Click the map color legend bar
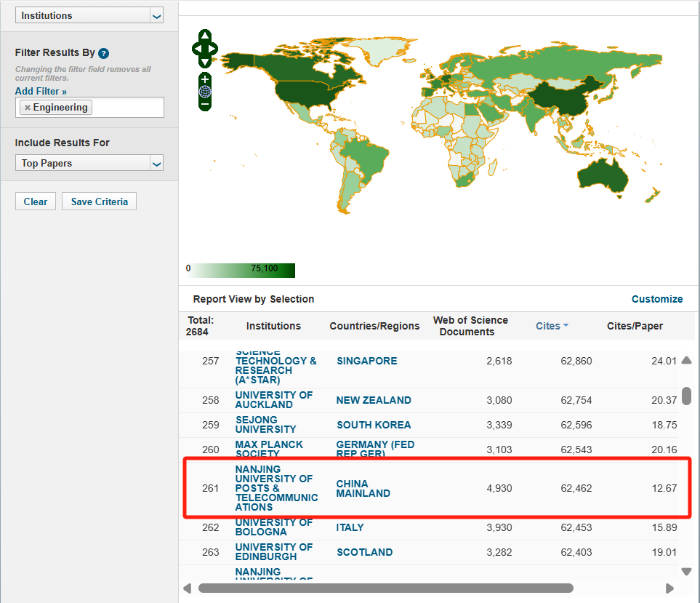This screenshot has height=603, width=700. [241, 271]
